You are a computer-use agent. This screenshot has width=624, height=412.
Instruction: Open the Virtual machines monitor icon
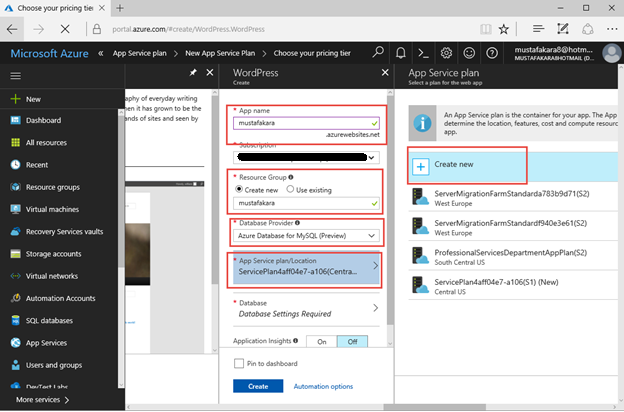pyautogui.click(x=16, y=209)
